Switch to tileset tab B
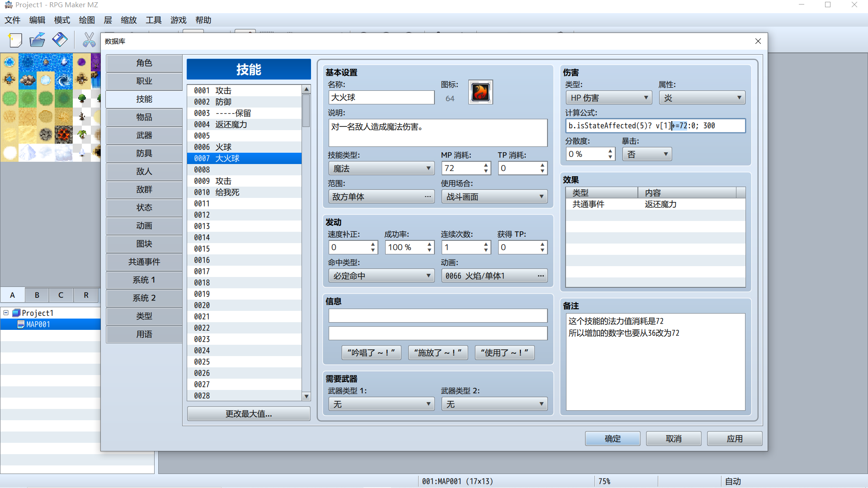The height and width of the screenshot is (488, 868). (x=37, y=295)
